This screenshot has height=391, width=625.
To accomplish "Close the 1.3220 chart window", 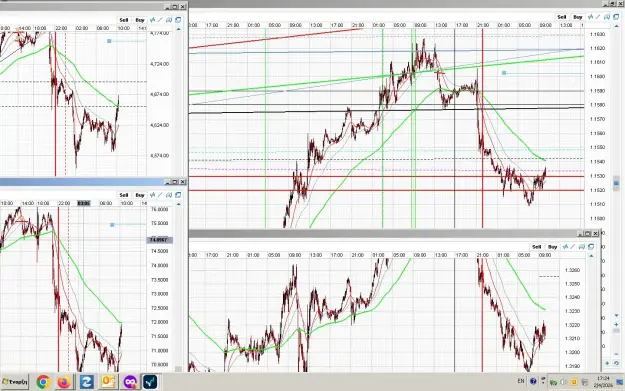I will 596,233.
